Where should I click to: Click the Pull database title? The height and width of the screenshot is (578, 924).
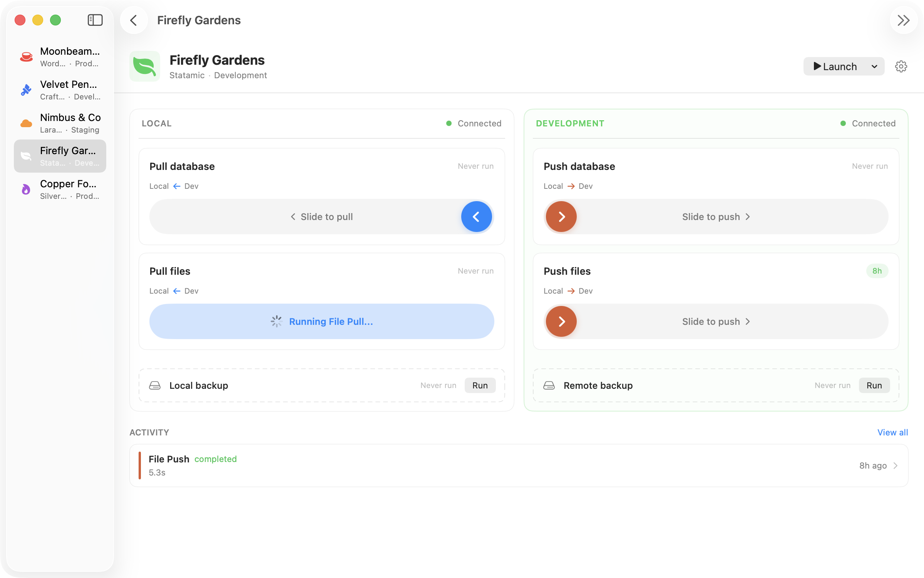(182, 166)
